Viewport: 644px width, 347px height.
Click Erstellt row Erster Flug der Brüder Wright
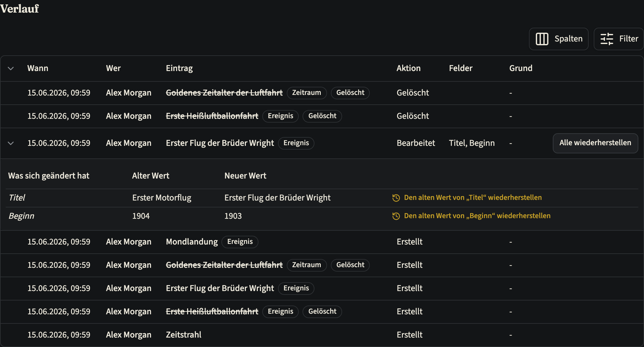(x=220, y=288)
